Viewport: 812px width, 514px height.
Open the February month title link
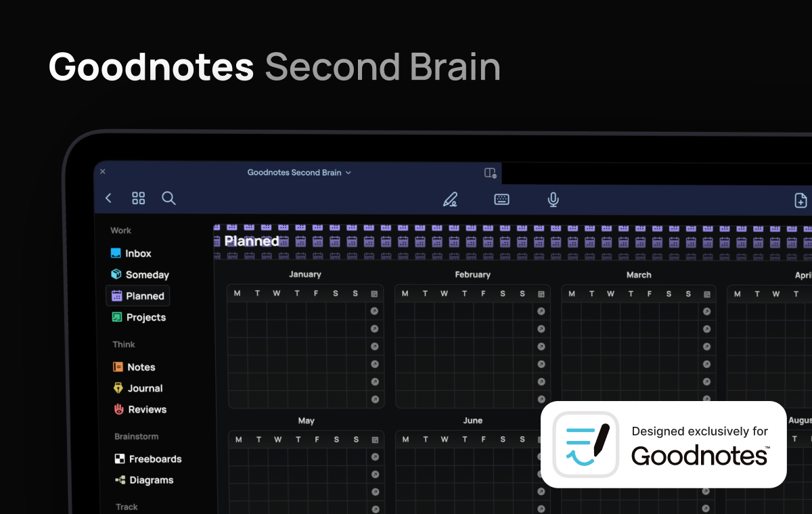(472, 275)
